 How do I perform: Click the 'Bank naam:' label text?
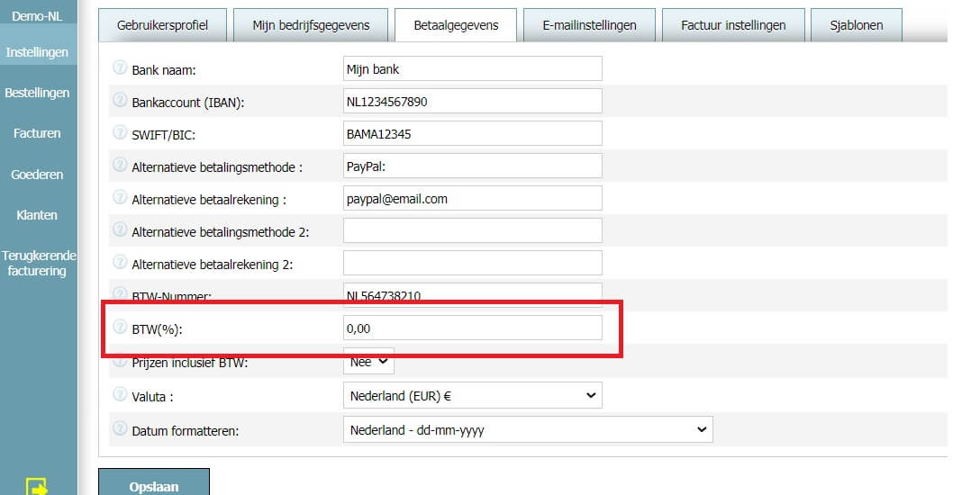coord(164,70)
